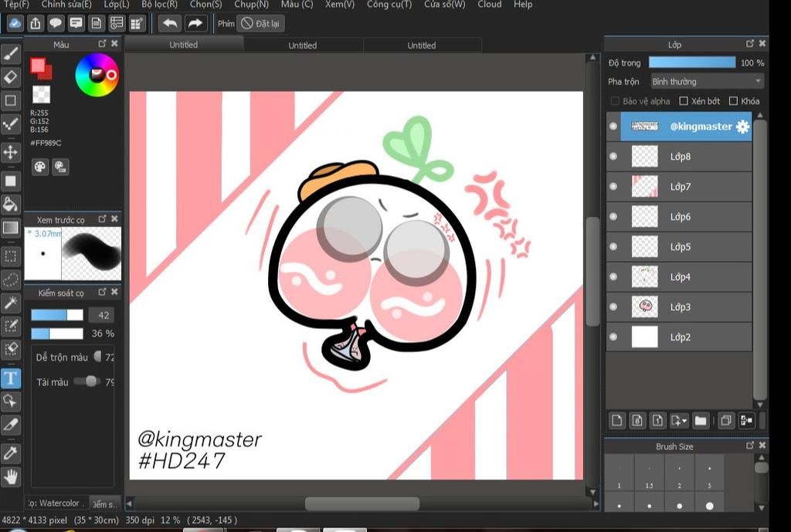Image resolution: width=791 pixels, height=532 pixels.
Task: Select the Lasso selection tool
Action: click(x=11, y=280)
